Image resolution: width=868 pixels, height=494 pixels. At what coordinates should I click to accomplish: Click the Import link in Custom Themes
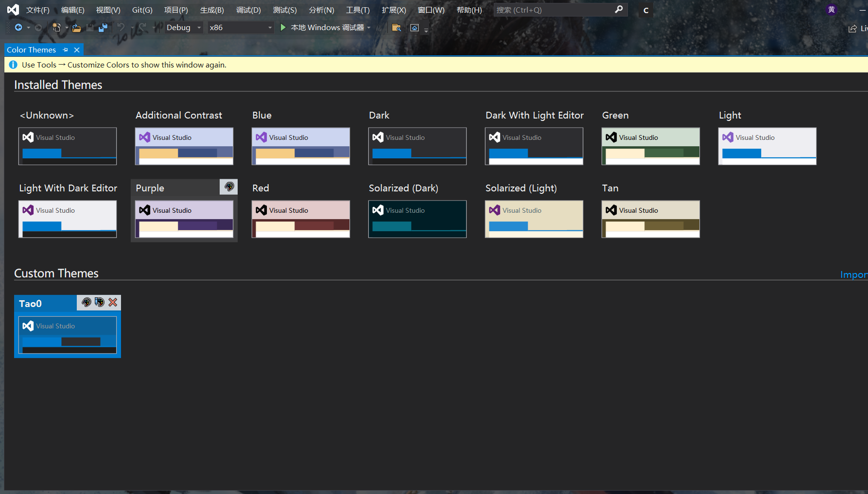(x=854, y=274)
